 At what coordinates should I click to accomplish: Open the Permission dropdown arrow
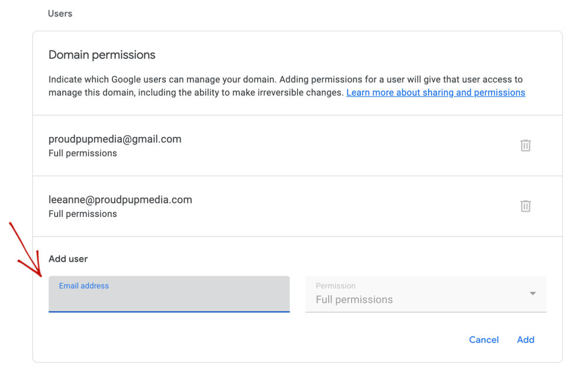(x=533, y=293)
